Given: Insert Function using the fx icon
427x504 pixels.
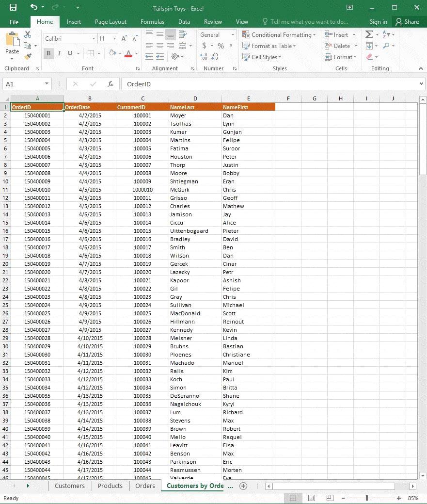Looking at the screenshot, I should click(111, 84).
